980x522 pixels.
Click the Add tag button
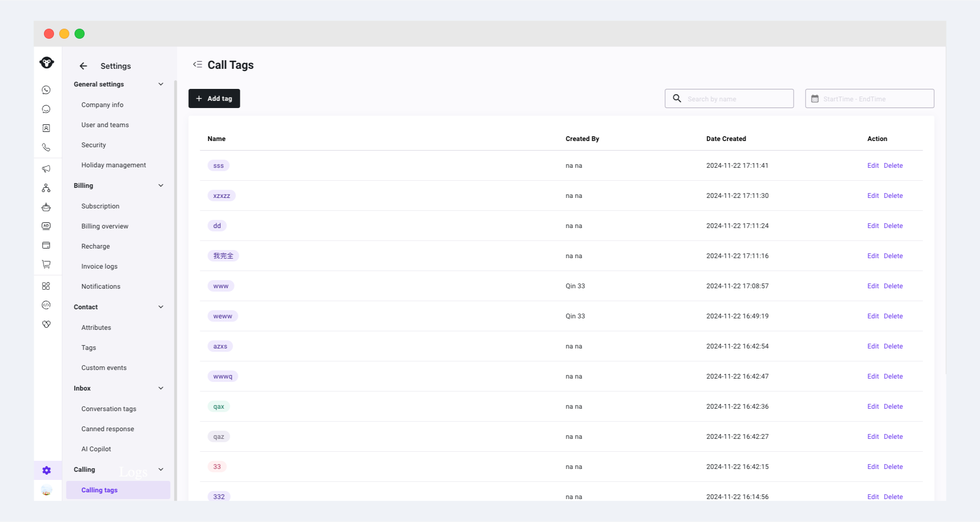214,98
